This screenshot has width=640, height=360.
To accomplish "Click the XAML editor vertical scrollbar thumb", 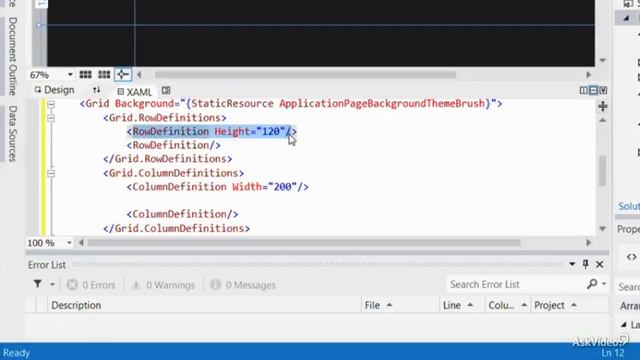I will click(603, 171).
